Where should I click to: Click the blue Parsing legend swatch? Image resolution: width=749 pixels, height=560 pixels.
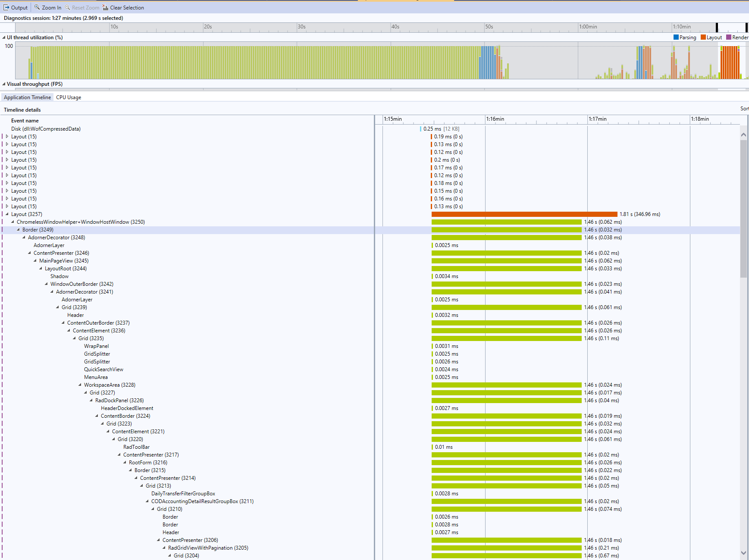pyautogui.click(x=676, y=38)
